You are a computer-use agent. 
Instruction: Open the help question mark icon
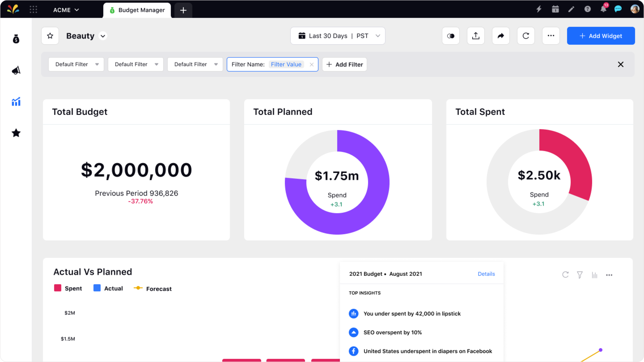[x=587, y=9]
